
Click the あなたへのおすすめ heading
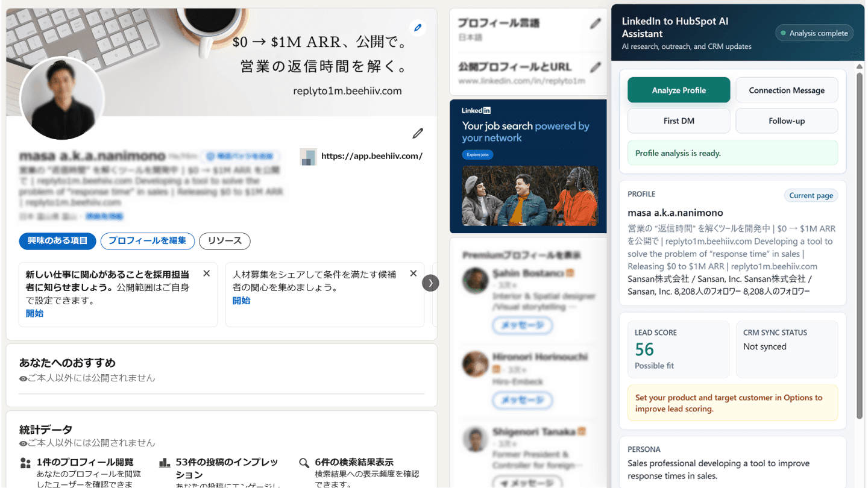68,363
